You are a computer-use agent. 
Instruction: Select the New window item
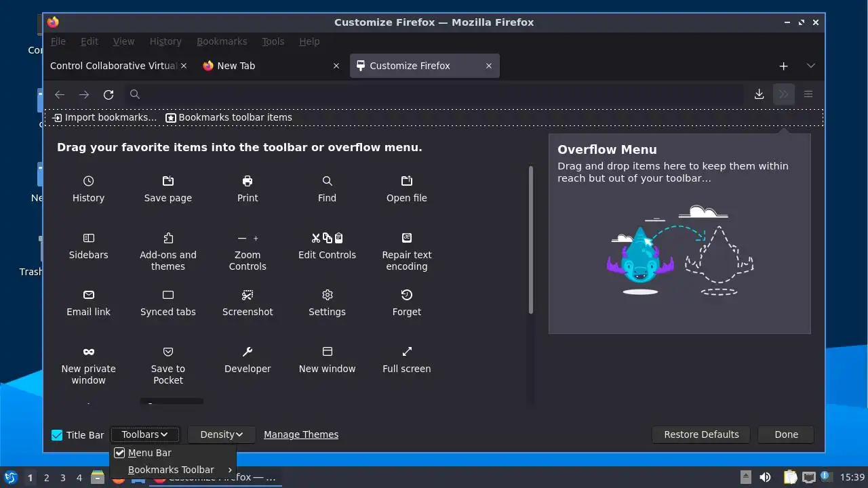(327, 360)
